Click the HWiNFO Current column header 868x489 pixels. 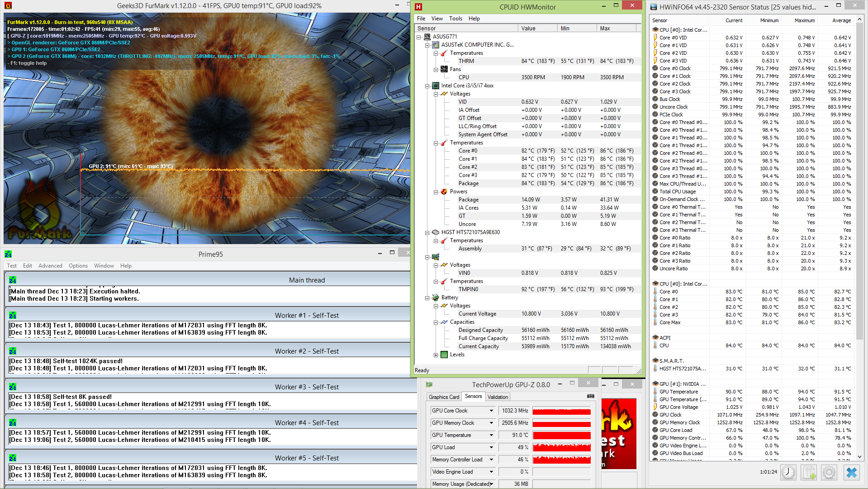(727, 20)
